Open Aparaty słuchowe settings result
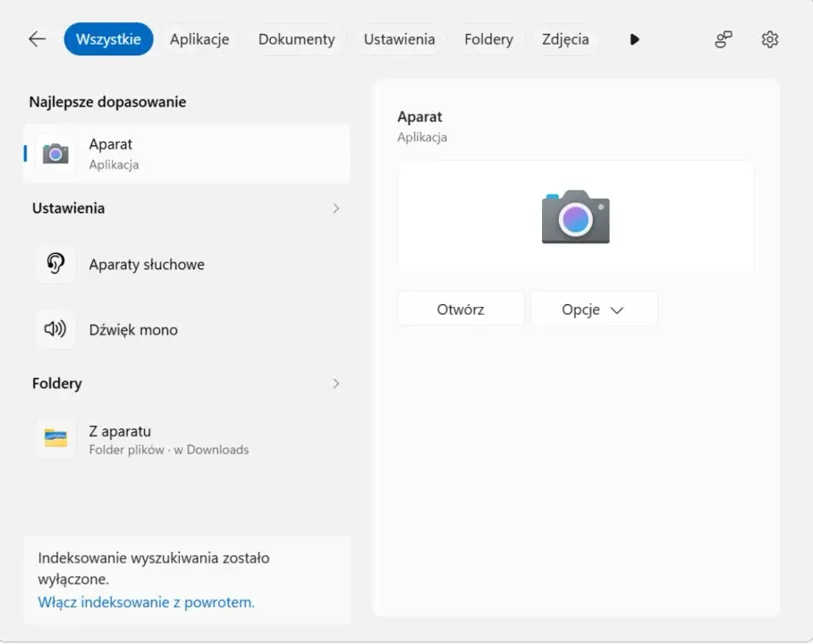The width and height of the screenshot is (813, 644). [187, 265]
